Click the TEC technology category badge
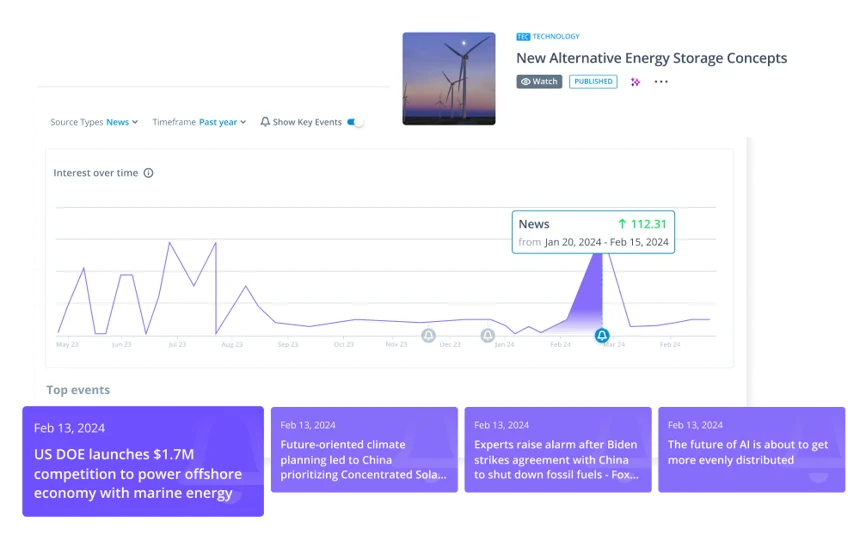 523,37
